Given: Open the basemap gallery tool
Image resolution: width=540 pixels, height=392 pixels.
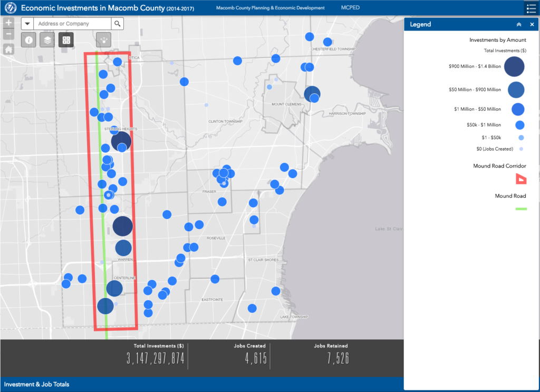Looking at the screenshot, I should click(x=65, y=40).
